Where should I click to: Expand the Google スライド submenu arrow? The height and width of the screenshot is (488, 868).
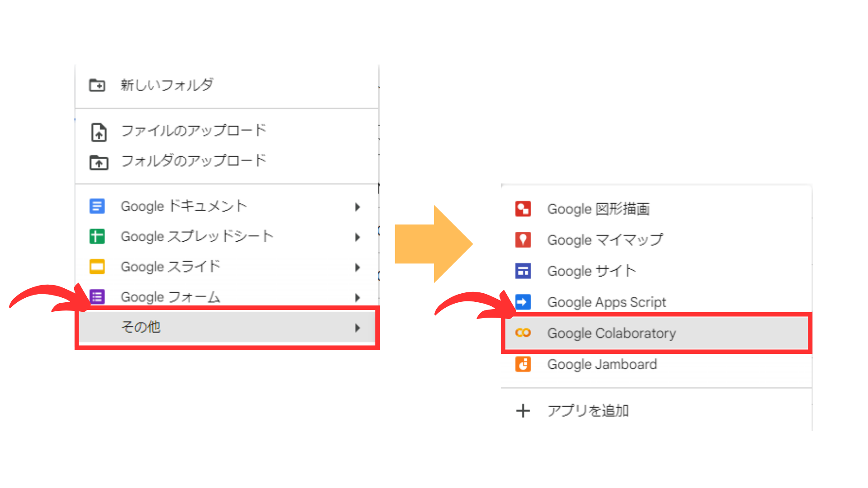pyautogui.click(x=358, y=267)
